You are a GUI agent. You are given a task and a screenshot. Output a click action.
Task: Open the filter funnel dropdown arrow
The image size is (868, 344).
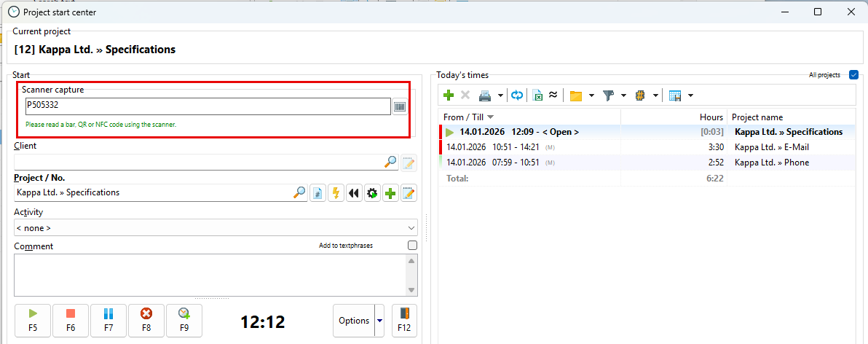click(623, 95)
